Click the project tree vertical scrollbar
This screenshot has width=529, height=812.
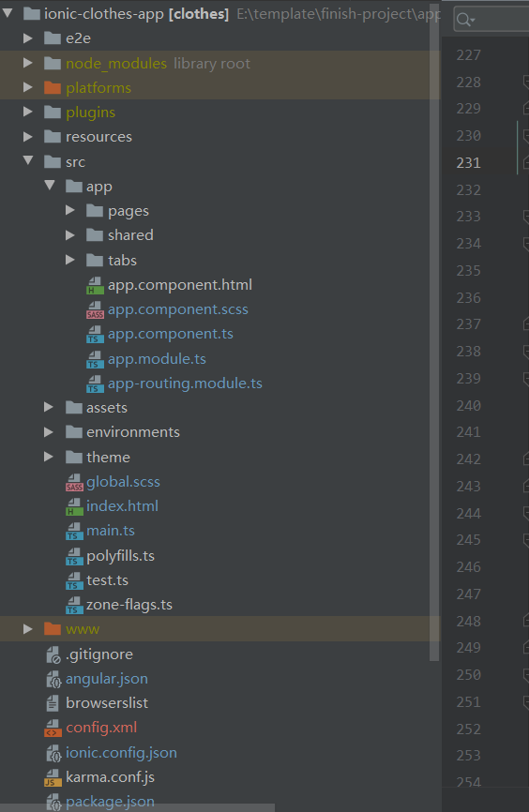coord(434,331)
